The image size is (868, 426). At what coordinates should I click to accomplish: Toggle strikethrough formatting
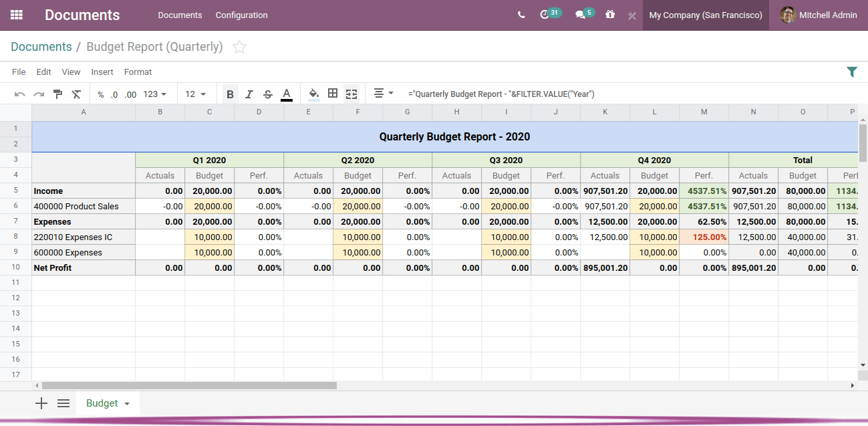(x=268, y=94)
